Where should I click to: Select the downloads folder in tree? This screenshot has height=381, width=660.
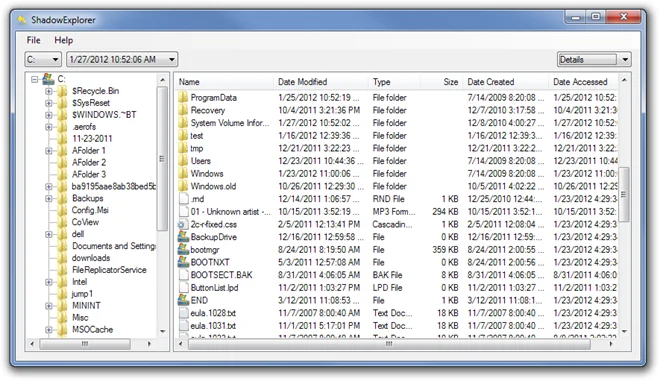coord(91,258)
